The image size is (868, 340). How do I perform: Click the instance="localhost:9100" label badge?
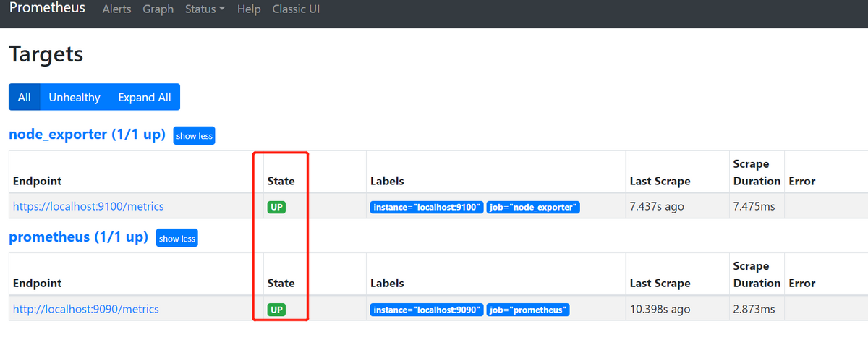click(x=426, y=208)
